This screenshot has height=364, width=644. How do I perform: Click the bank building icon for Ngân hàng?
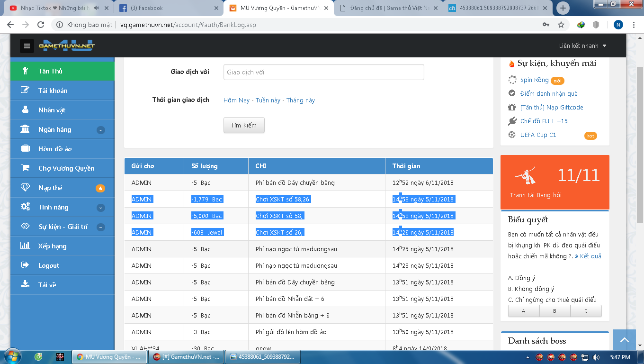tap(26, 129)
